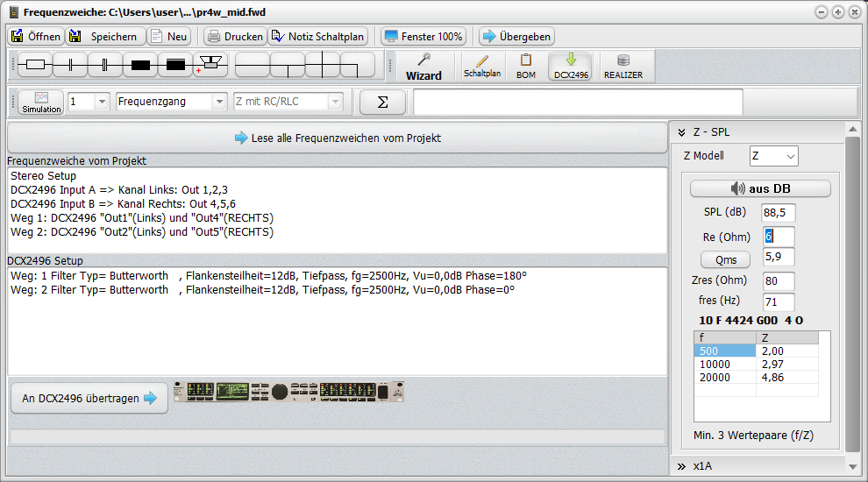This screenshot has width=868, height=482.
Task: Select the corner wire tool
Action: 357,66
